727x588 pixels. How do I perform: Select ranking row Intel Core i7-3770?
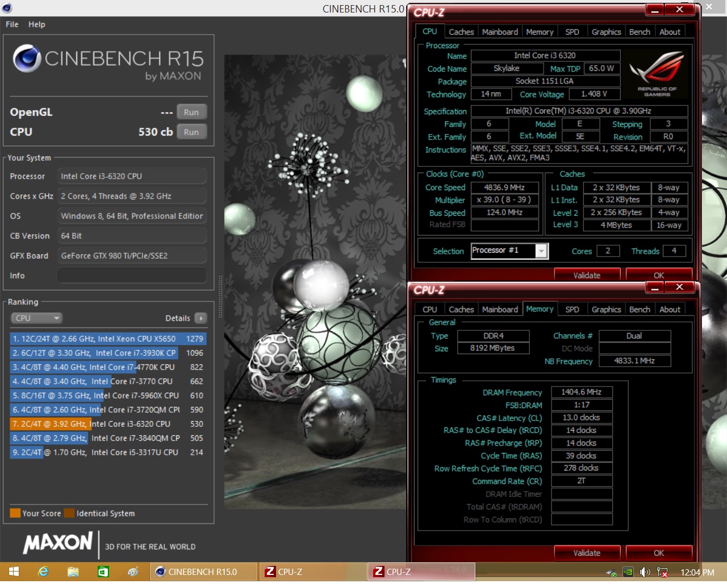tap(108, 381)
